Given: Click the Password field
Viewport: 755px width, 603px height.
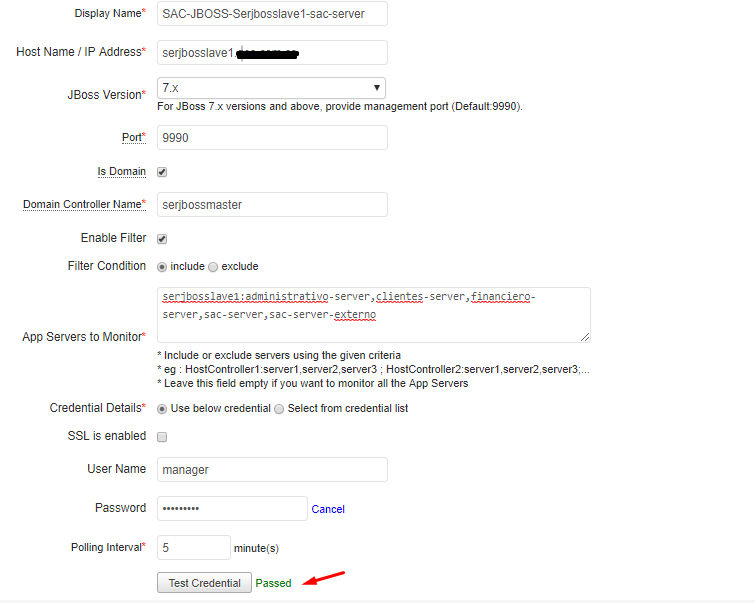Looking at the screenshot, I should pyautogui.click(x=232, y=509).
